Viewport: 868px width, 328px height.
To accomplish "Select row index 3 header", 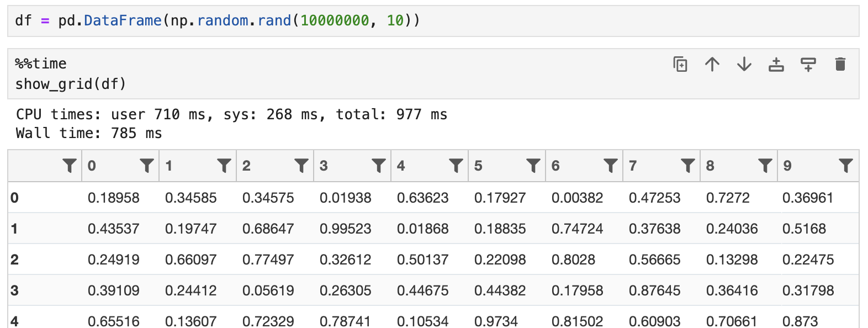I will (15, 290).
